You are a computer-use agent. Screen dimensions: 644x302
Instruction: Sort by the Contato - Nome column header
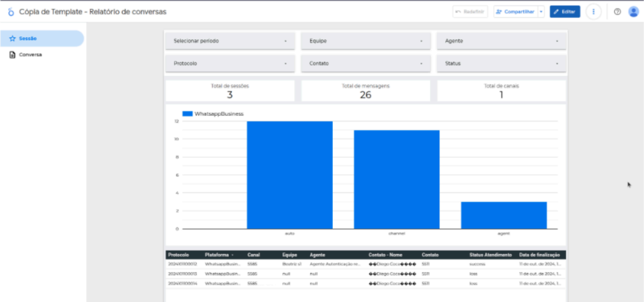(385, 255)
